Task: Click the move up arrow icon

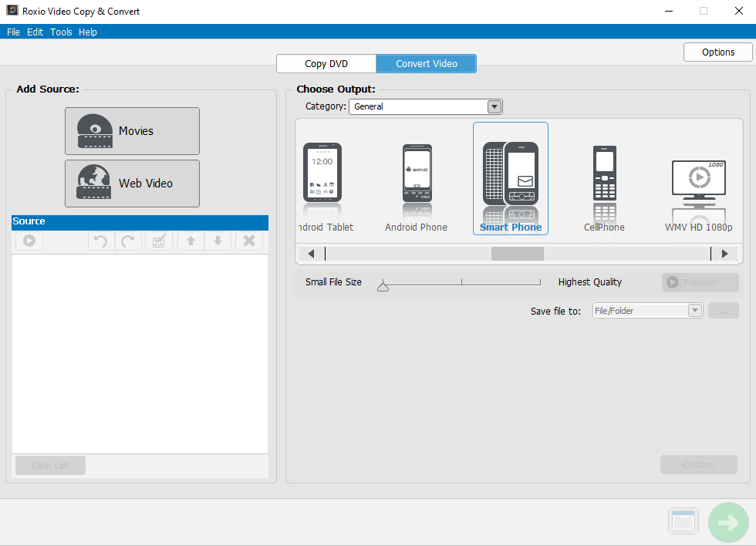Action: click(x=191, y=241)
